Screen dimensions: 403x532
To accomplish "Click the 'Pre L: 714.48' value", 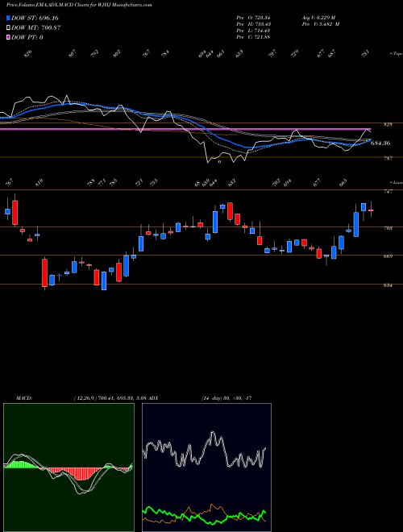I will (253, 31).
